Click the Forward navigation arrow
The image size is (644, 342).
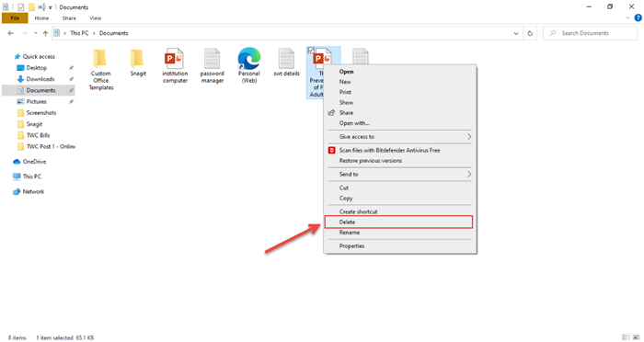click(x=25, y=33)
